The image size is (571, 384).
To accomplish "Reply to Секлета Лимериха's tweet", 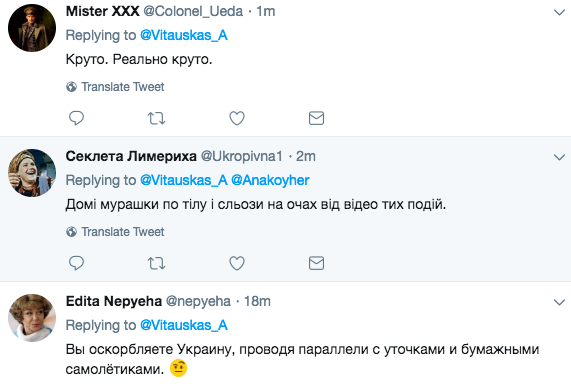I will pos(76,263).
